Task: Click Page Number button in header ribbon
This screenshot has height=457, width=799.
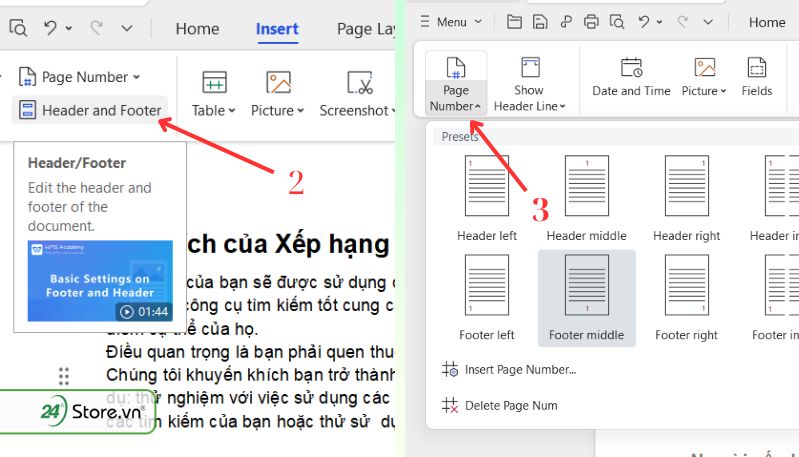Action: (x=456, y=84)
